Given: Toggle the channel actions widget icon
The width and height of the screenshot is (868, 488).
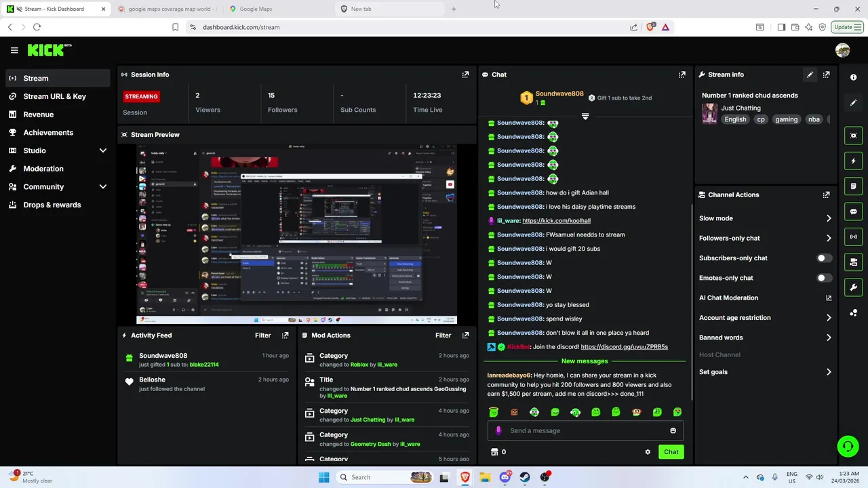Looking at the screenshot, I should (853, 262).
